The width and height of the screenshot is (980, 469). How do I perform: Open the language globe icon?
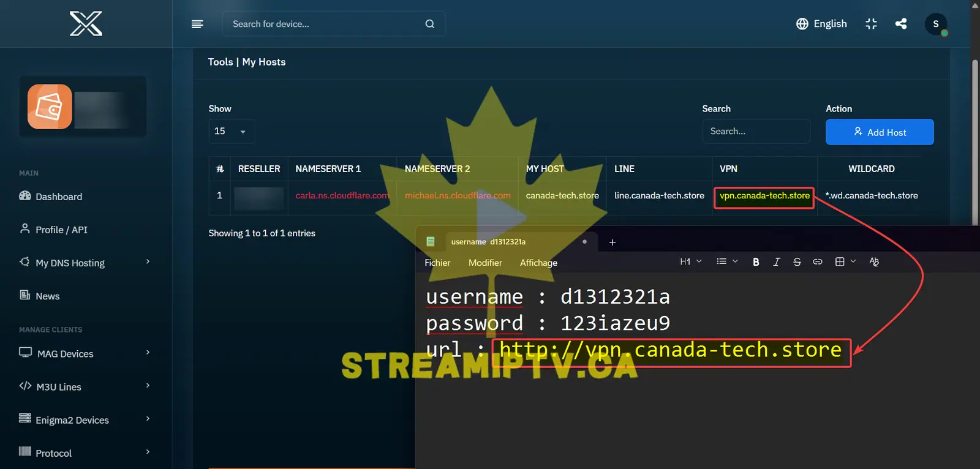[802, 24]
